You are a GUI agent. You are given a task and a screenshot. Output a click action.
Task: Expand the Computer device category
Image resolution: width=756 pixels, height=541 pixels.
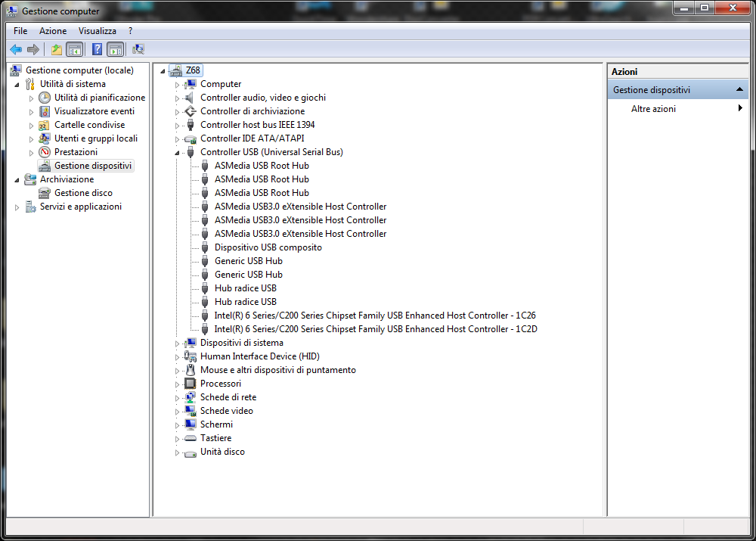(177, 85)
